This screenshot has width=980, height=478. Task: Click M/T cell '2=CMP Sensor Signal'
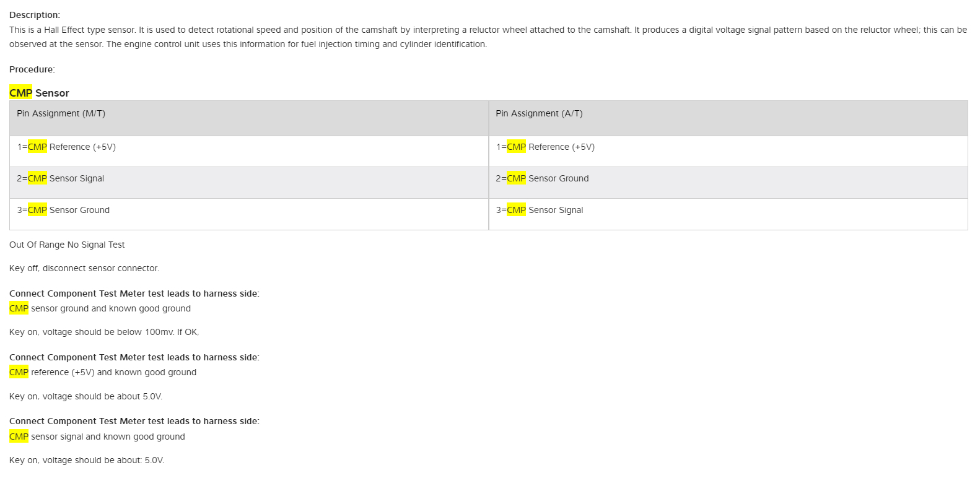click(61, 179)
